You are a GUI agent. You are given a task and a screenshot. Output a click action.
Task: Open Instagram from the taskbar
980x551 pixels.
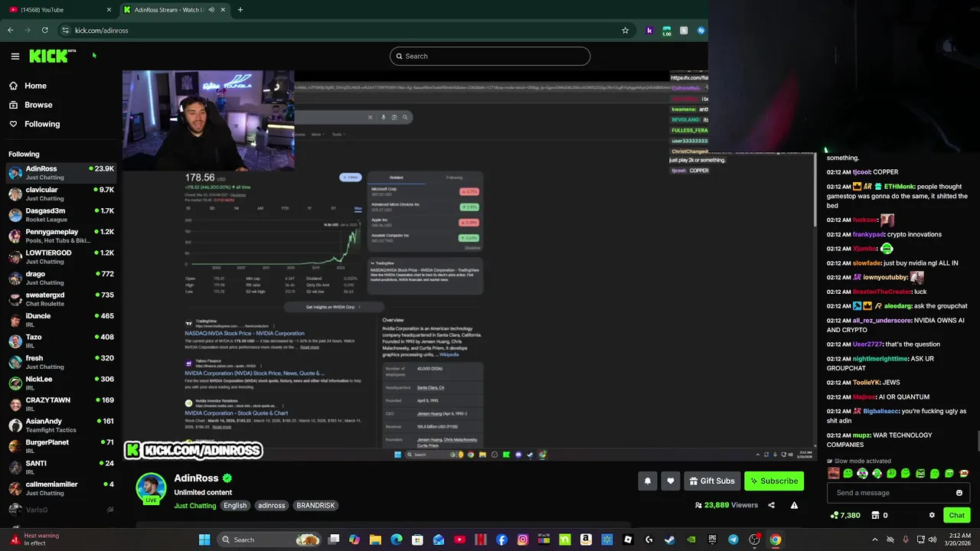click(523, 540)
